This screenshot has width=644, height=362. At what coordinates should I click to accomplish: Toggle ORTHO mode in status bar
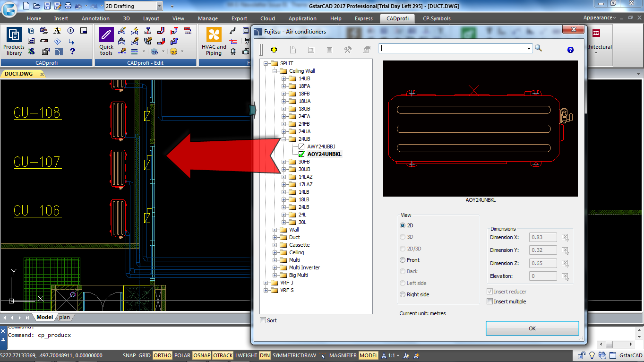pyautogui.click(x=163, y=355)
